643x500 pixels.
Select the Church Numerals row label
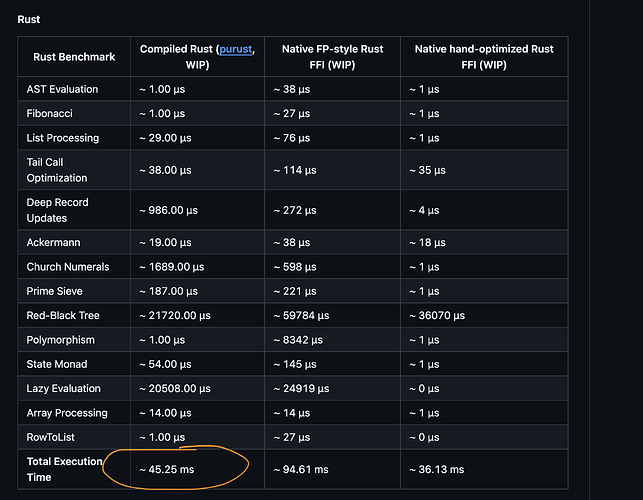pyautogui.click(x=68, y=267)
